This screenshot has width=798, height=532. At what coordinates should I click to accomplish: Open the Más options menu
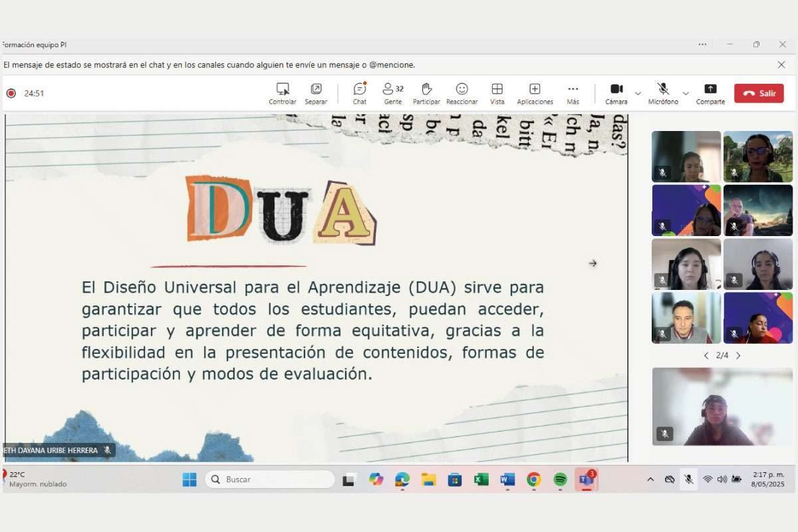pyautogui.click(x=573, y=93)
